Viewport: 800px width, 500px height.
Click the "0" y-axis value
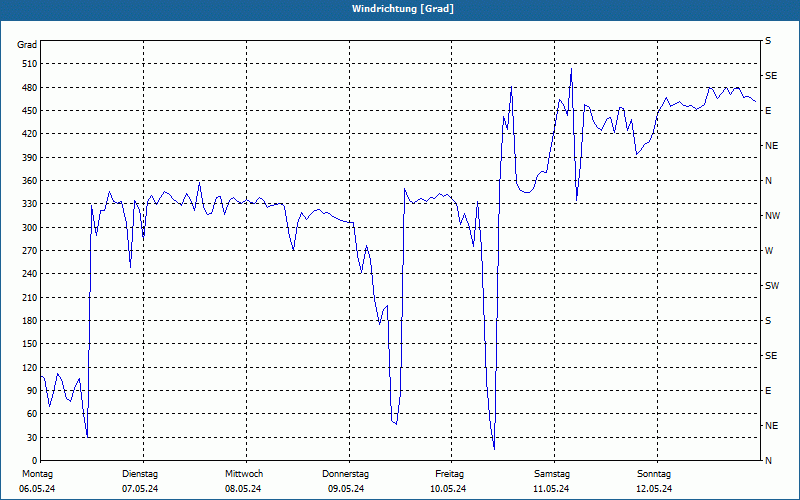(35, 461)
